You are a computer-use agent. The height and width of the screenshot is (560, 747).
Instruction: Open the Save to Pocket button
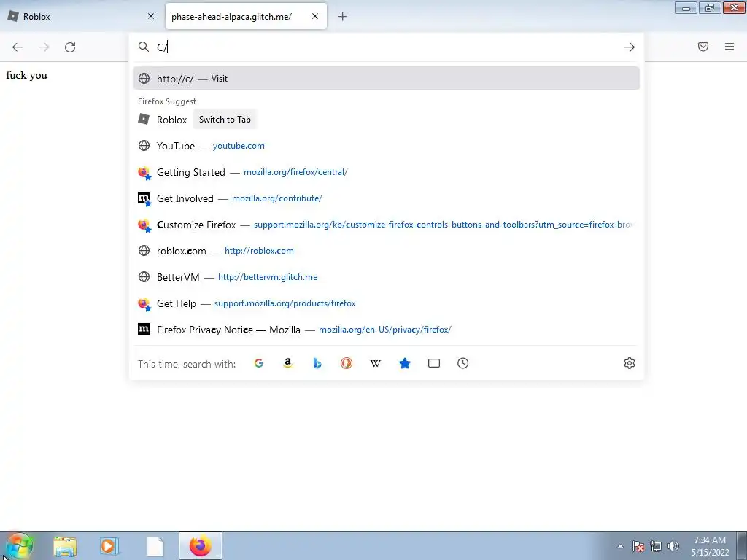(x=703, y=47)
